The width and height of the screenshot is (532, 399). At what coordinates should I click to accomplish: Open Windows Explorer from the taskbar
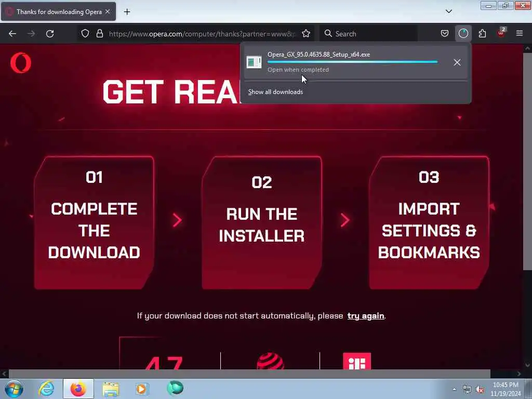[111, 389]
